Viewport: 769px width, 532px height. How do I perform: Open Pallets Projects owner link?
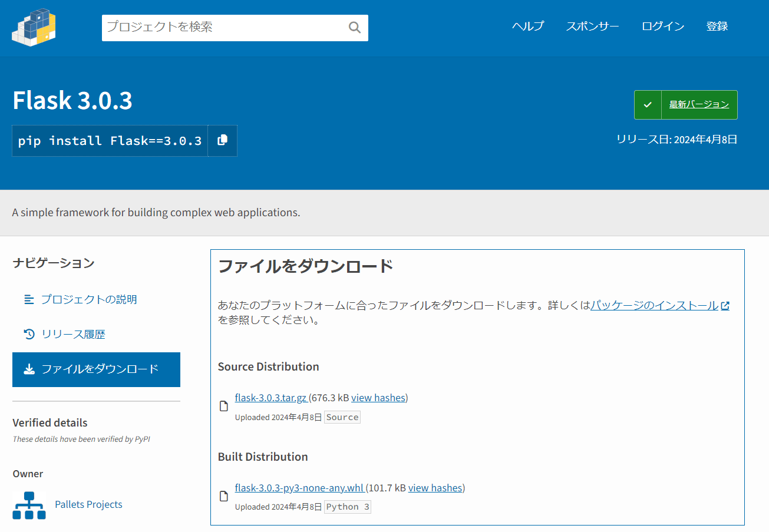pyautogui.click(x=88, y=504)
